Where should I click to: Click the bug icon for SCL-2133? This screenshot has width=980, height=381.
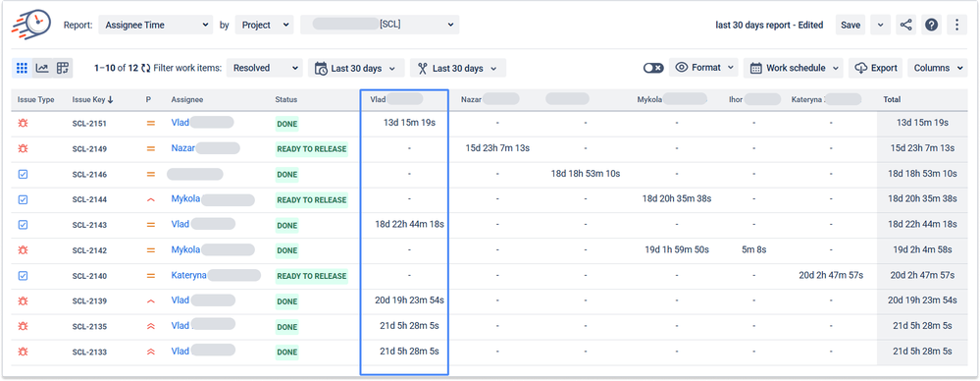tap(24, 352)
